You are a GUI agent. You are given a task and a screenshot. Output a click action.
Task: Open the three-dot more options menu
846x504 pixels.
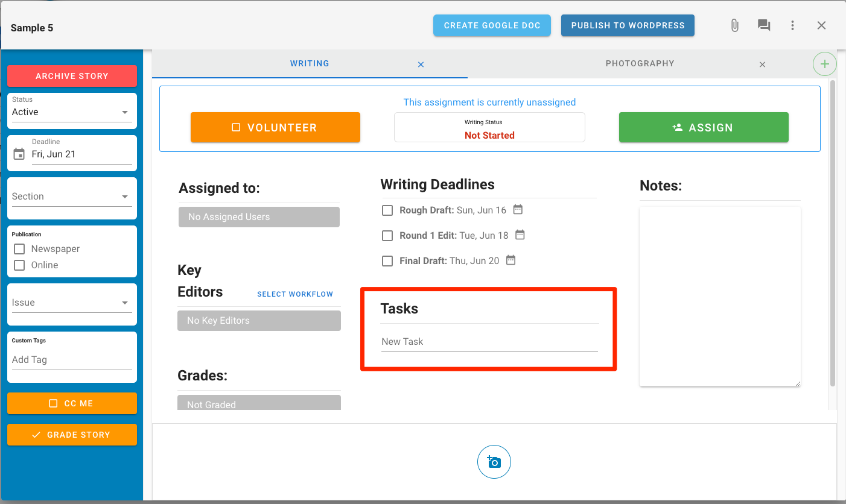(x=792, y=25)
